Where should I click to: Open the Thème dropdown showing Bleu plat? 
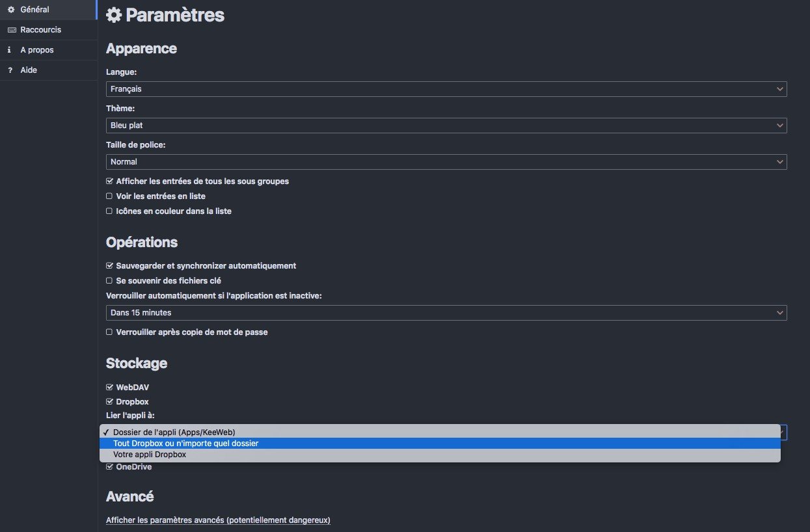[x=446, y=126]
